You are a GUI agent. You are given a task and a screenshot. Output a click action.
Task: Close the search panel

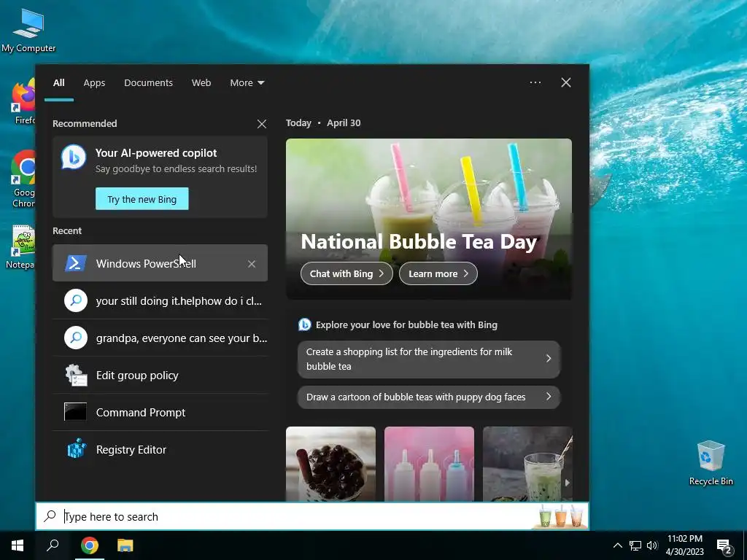[x=566, y=82]
